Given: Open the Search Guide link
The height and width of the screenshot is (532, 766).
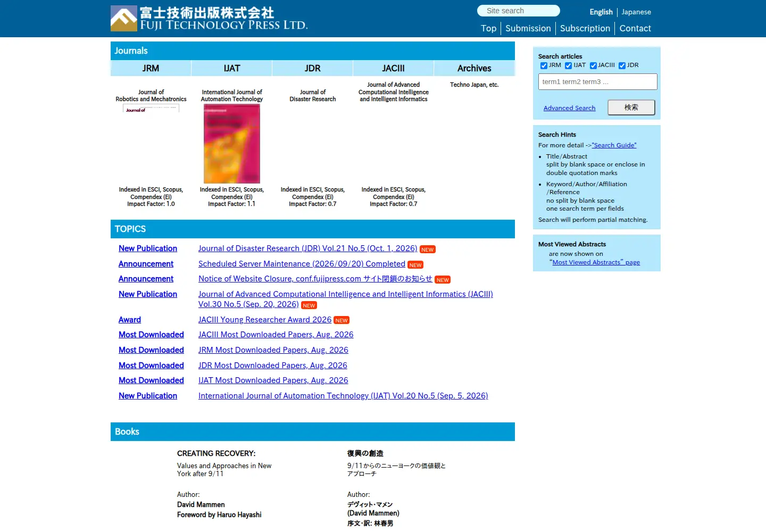Looking at the screenshot, I should 614,145.
